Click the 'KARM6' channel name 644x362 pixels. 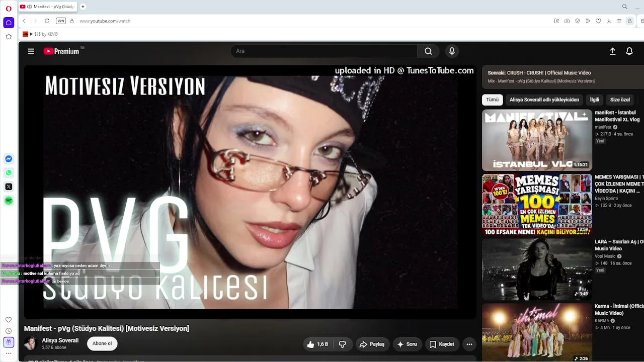tap(602, 321)
